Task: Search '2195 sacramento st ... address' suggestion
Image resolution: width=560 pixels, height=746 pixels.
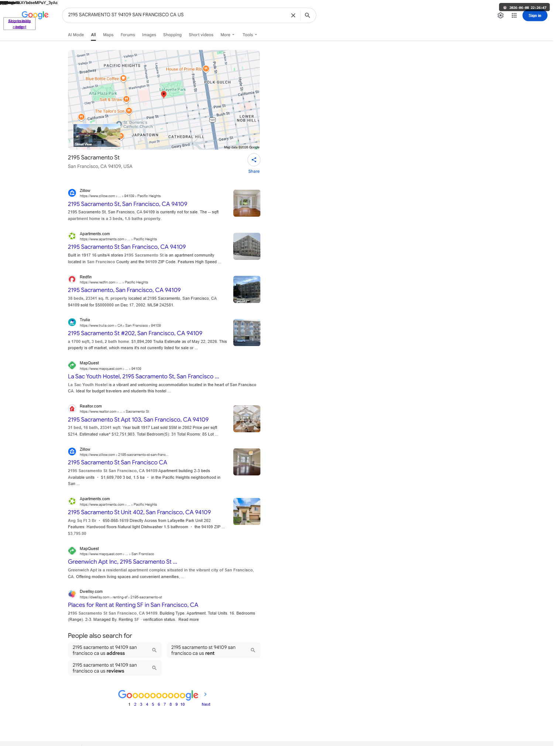Action: coord(115,650)
